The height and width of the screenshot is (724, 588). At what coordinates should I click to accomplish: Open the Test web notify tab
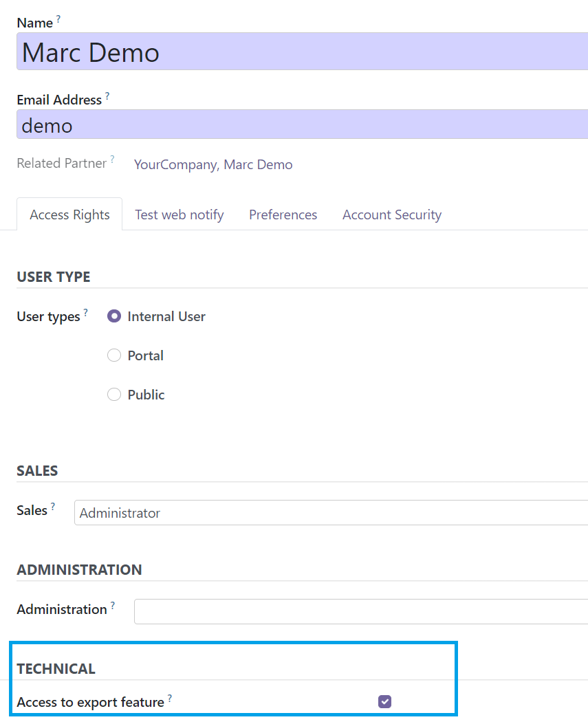[179, 215]
